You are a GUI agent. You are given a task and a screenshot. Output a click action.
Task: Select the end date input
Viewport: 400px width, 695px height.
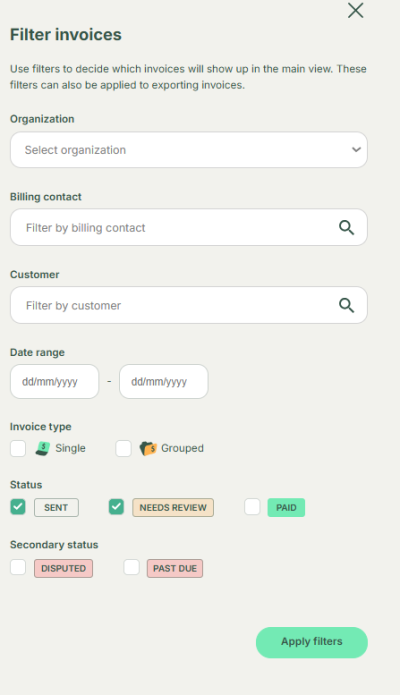pos(164,382)
